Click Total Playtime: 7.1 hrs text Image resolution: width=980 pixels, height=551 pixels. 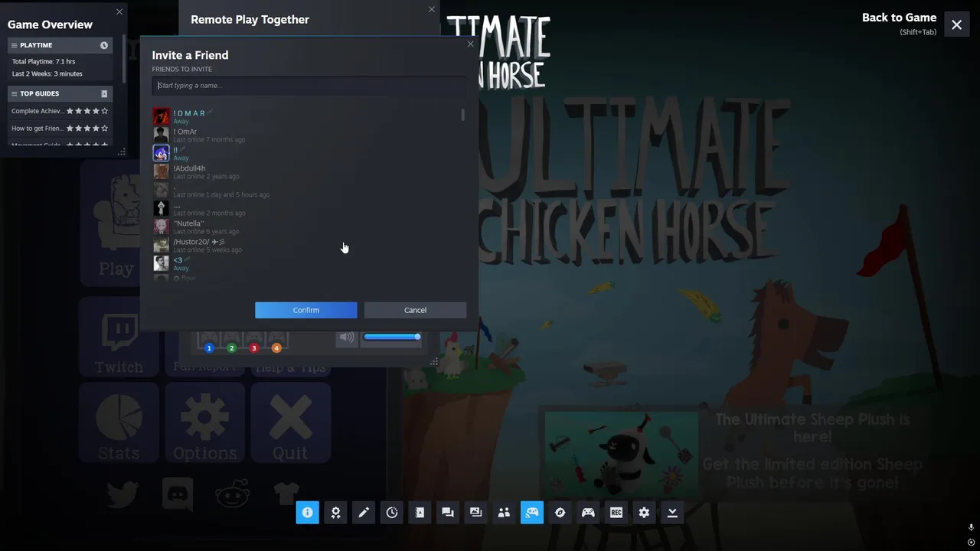44,61
